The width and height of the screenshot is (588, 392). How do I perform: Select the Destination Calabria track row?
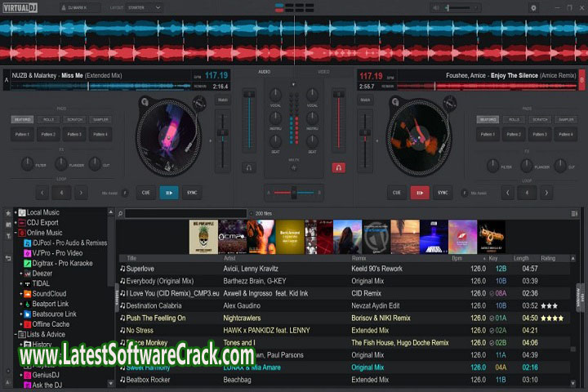(x=345, y=305)
